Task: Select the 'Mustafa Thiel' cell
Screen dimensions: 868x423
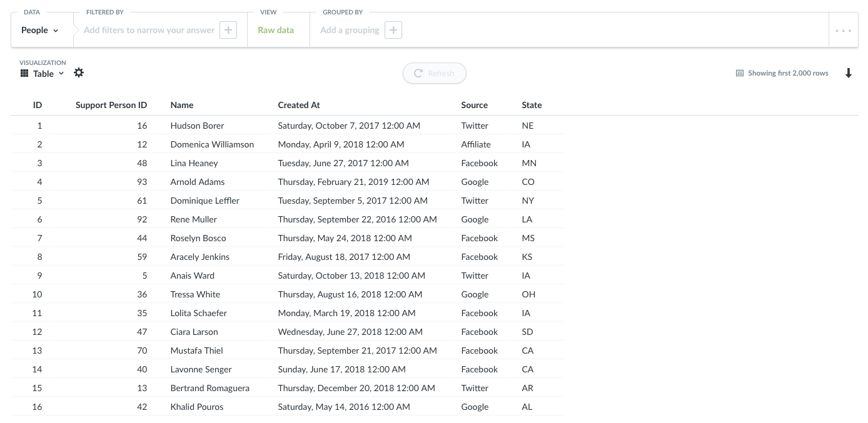Action: tap(196, 351)
